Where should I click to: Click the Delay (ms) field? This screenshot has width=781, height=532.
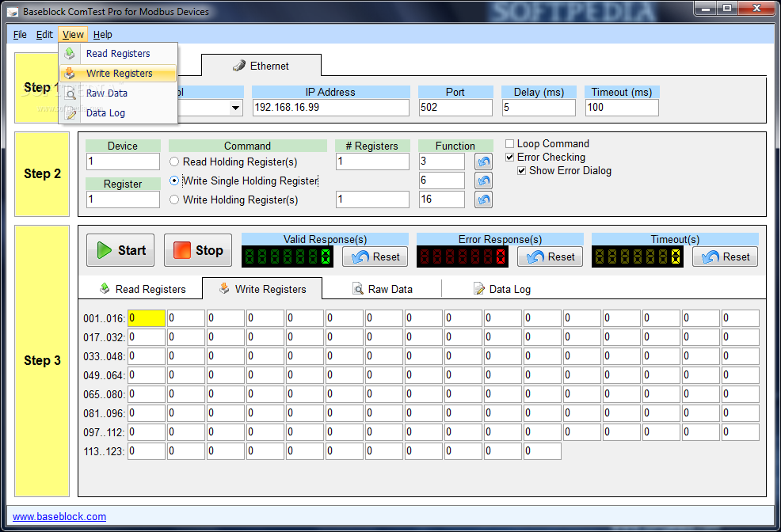[x=539, y=108]
